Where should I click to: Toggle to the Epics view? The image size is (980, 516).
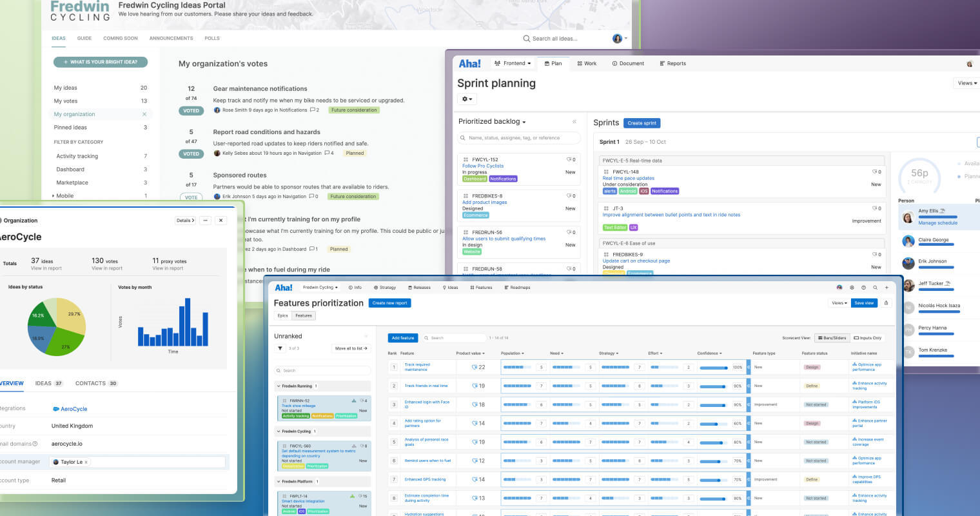click(x=282, y=316)
